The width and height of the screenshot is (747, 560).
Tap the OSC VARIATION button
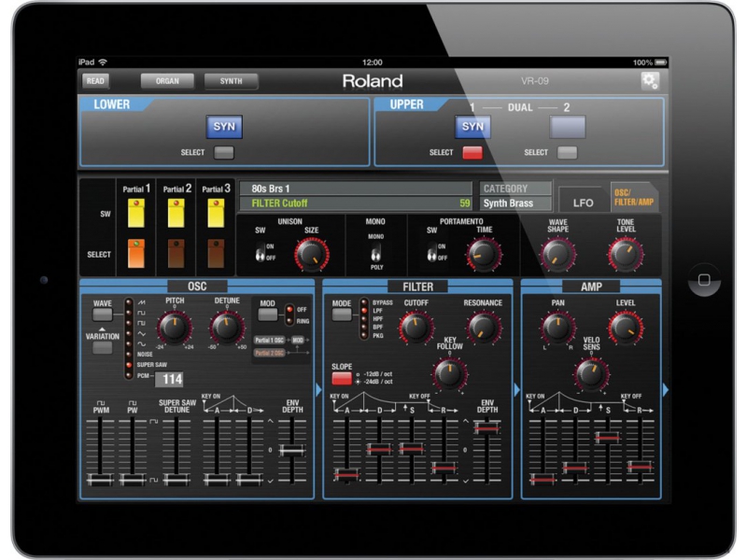pos(103,347)
